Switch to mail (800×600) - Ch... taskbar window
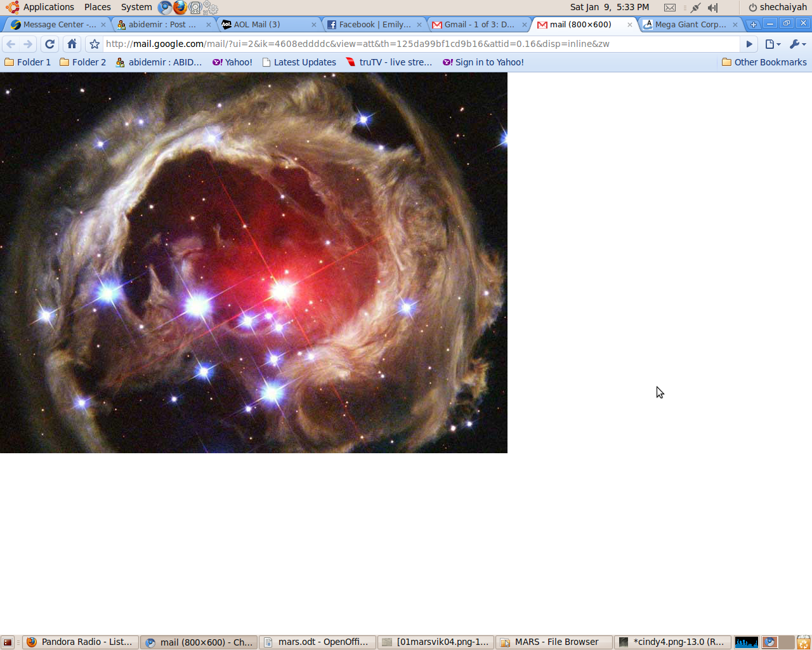812x650 pixels. click(199, 642)
